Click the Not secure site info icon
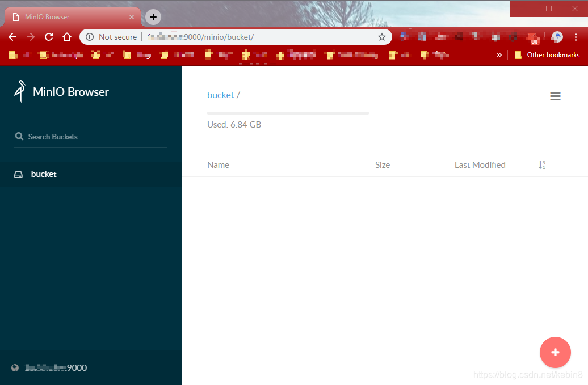Image resolution: width=588 pixels, height=385 pixels. pyautogui.click(x=90, y=37)
